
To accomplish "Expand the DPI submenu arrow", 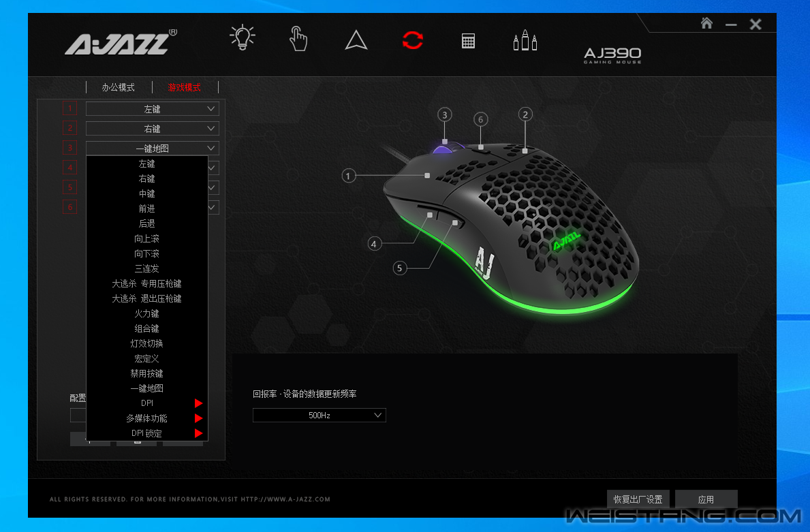I will click(198, 403).
